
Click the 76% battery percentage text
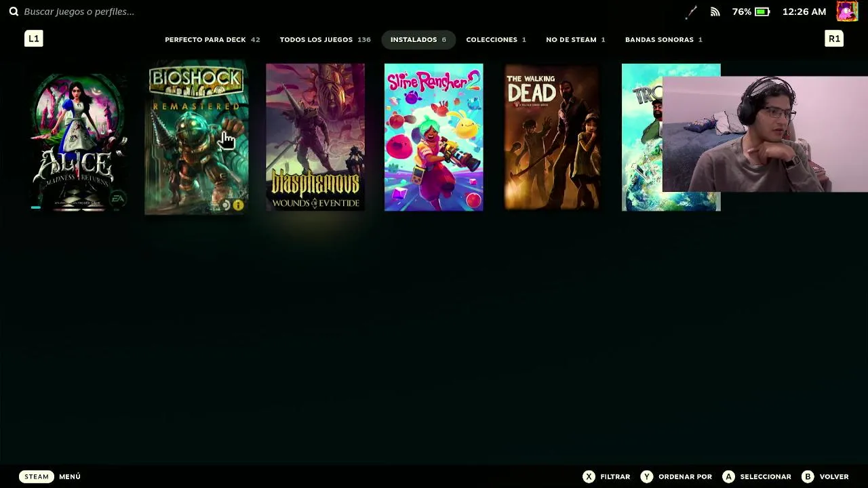pyautogui.click(x=742, y=12)
